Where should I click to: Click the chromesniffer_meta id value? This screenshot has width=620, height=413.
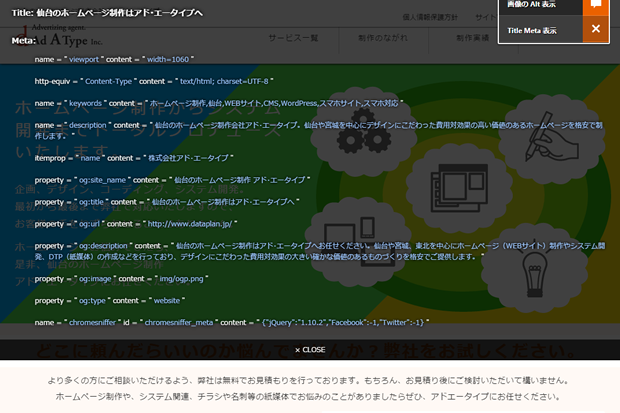pyautogui.click(x=179, y=322)
